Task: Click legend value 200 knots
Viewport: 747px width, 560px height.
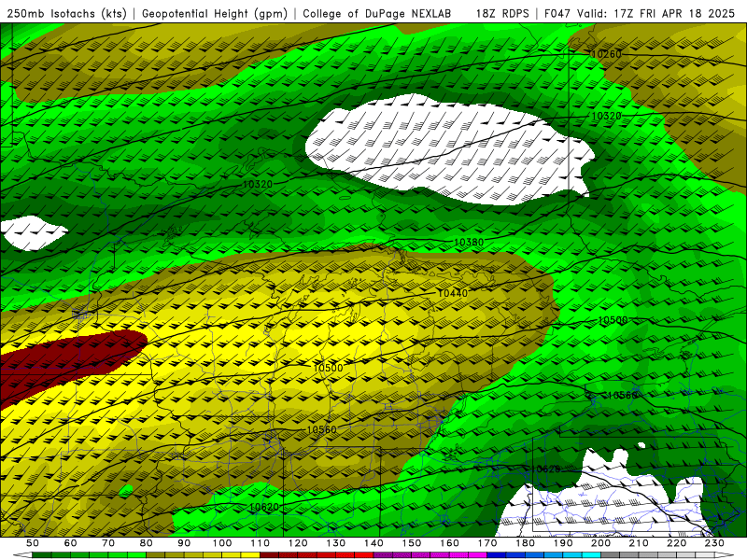Action: (x=601, y=543)
